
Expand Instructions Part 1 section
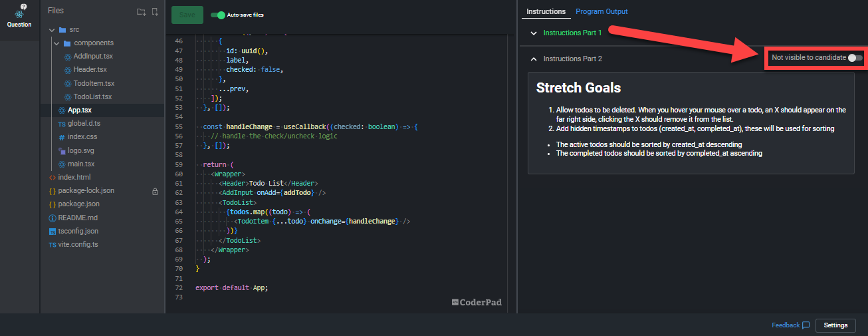(533, 33)
